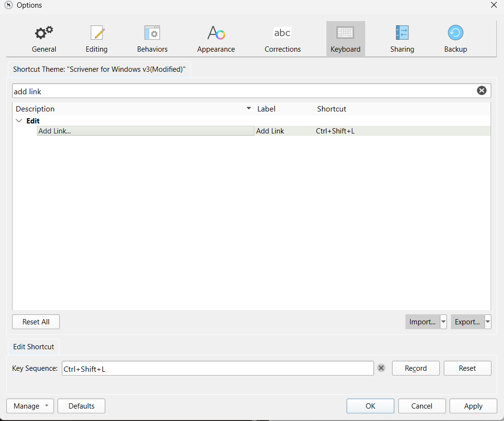Select the Add Link... shortcut row
This screenshot has width=504, height=421.
[x=145, y=131]
